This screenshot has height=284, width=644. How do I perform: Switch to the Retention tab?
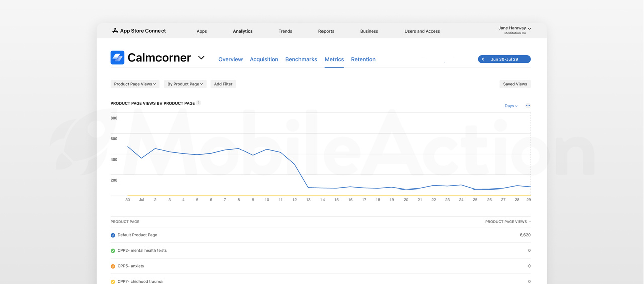click(x=363, y=59)
